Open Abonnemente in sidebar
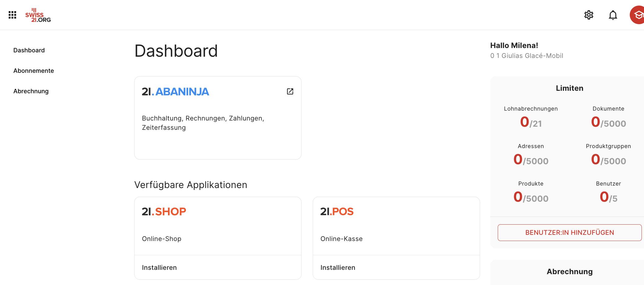The height and width of the screenshot is (285, 644). click(33, 71)
